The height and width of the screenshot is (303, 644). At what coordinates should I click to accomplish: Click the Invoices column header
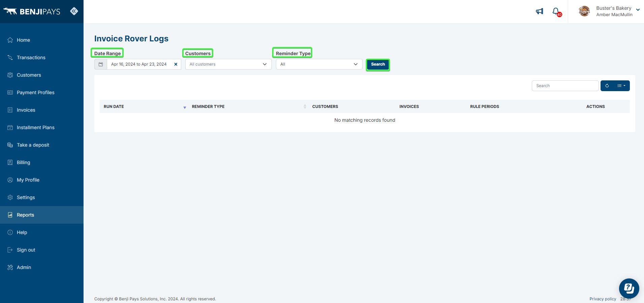click(x=409, y=107)
